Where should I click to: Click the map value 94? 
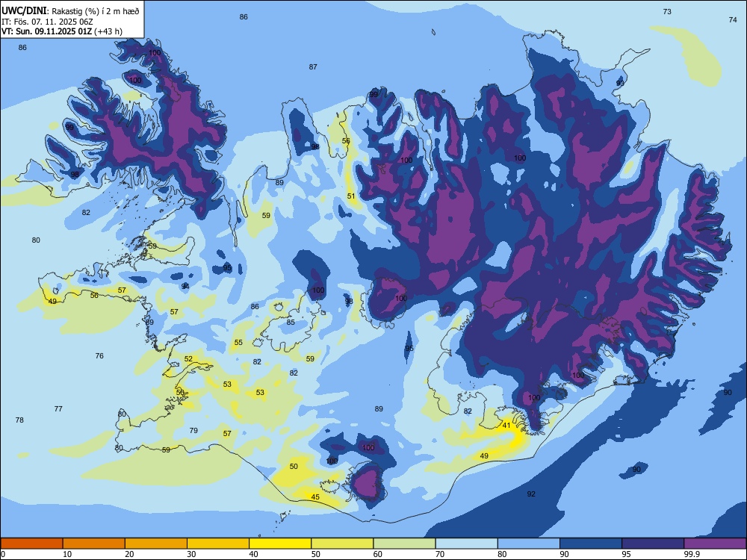(185, 286)
